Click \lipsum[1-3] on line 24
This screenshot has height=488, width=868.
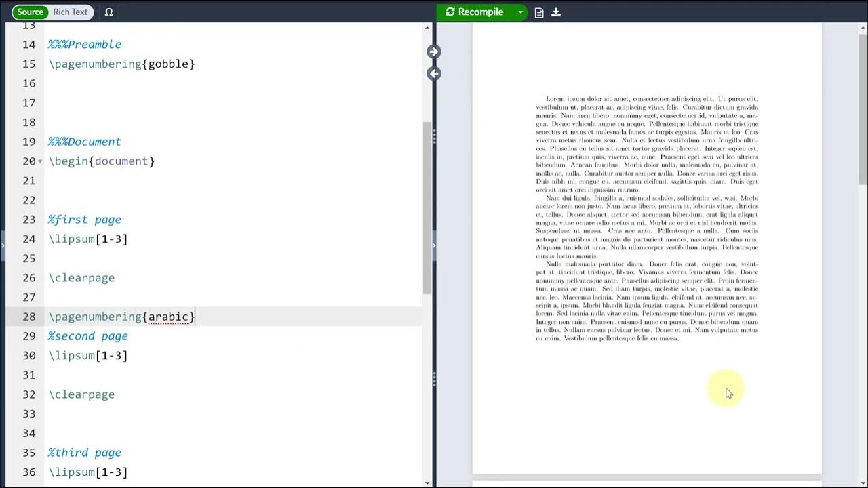(x=87, y=239)
